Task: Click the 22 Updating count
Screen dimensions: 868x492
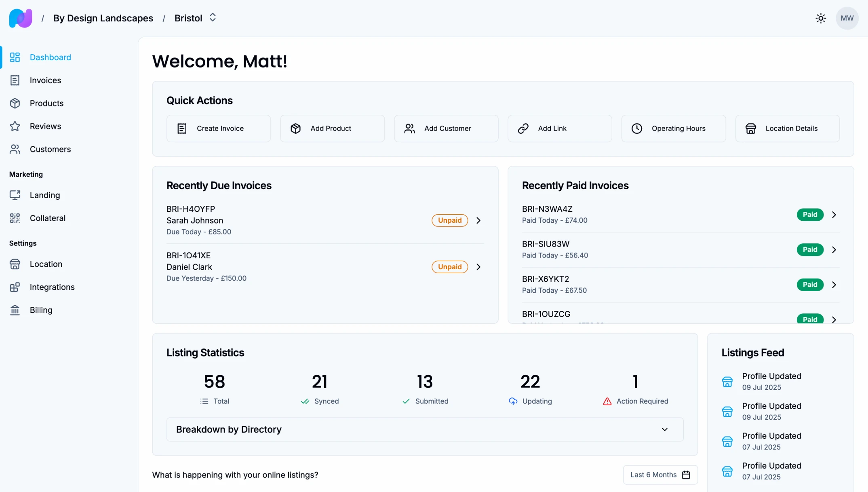Action: tap(530, 382)
